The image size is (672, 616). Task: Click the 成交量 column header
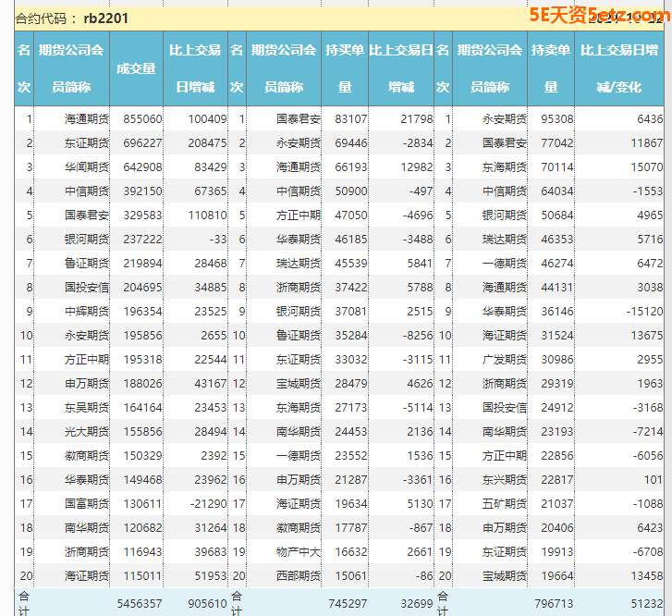pos(136,68)
